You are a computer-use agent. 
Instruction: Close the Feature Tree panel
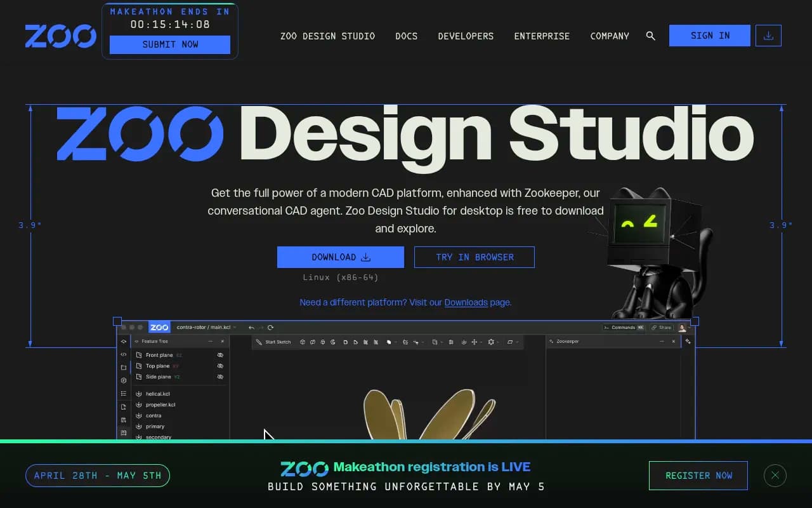pos(222,342)
